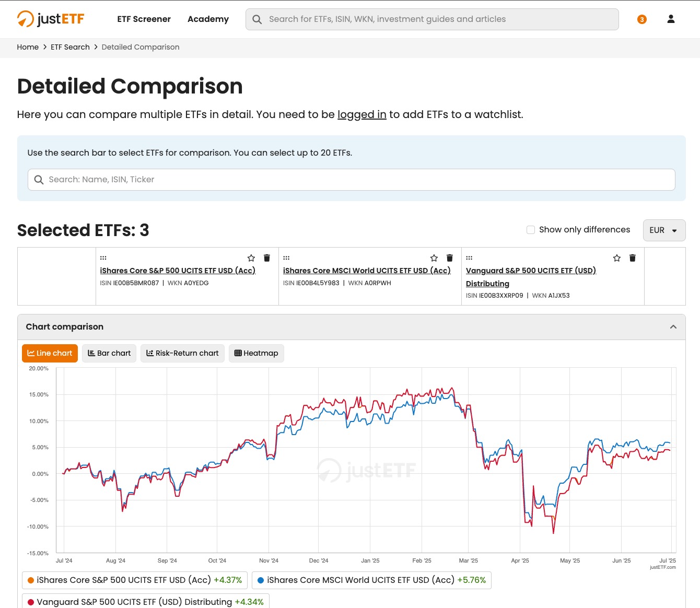Switch to the Risk-Return chart tab
700x608 pixels.
pos(182,353)
